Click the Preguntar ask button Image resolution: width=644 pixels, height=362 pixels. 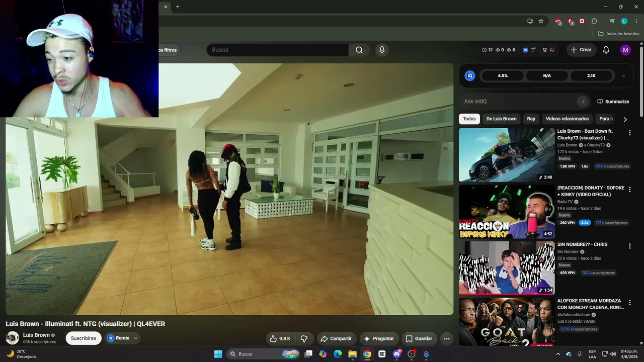[379, 339]
